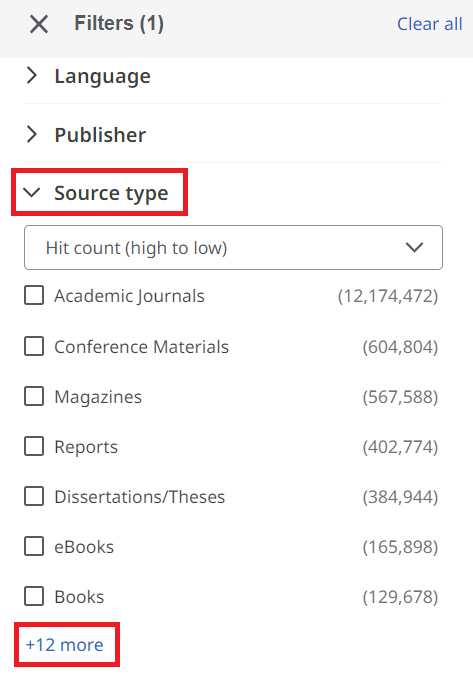Click the Academic Journals label text

point(129,296)
